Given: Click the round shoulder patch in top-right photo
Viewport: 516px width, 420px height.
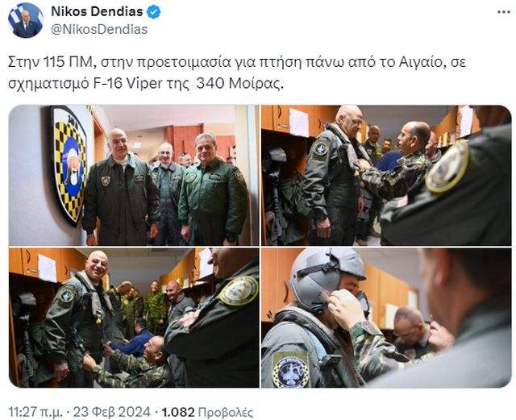Looking at the screenshot, I should coord(447,167).
